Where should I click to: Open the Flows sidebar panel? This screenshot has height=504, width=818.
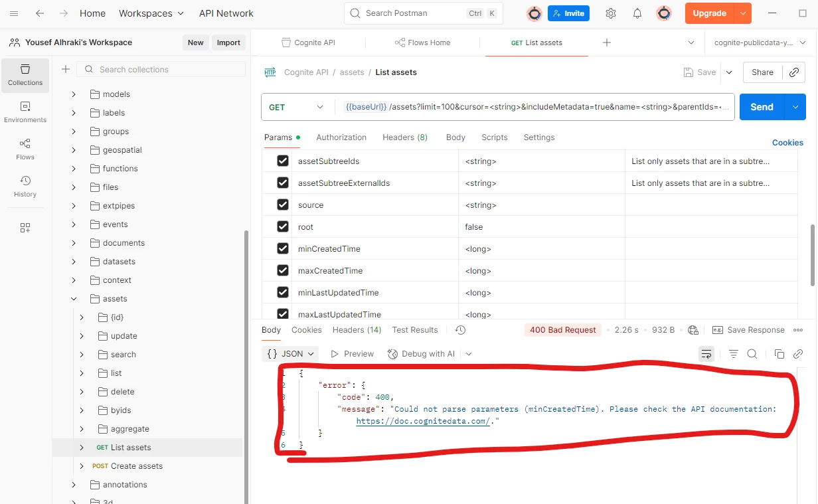pos(25,149)
